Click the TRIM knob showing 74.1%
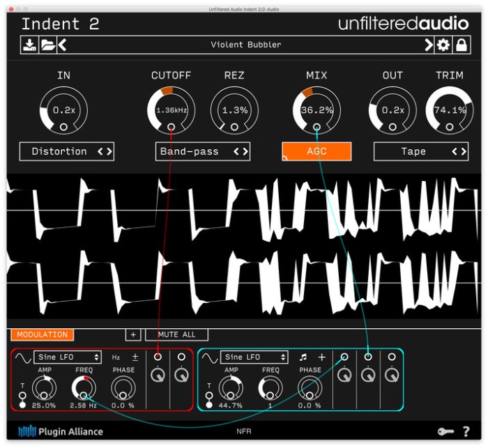Screen dimensions: 488x448 [450, 110]
